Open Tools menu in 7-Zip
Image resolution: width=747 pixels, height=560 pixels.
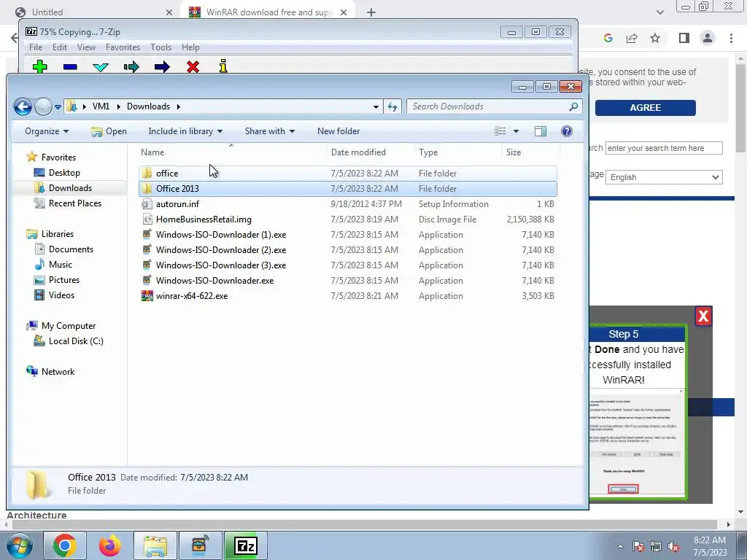[160, 47]
